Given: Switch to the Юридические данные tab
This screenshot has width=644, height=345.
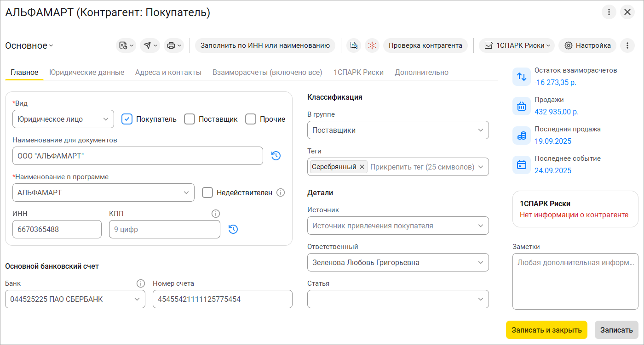Looking at the screenshot, I should (x=87, y=73).
